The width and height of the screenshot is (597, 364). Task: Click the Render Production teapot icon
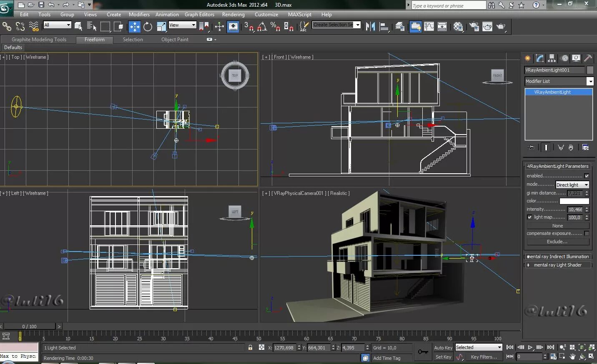[x=500, y=27]
